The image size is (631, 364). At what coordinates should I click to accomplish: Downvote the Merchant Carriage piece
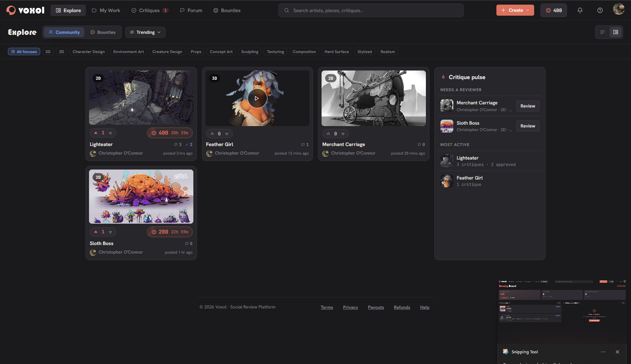click(343, 134)
